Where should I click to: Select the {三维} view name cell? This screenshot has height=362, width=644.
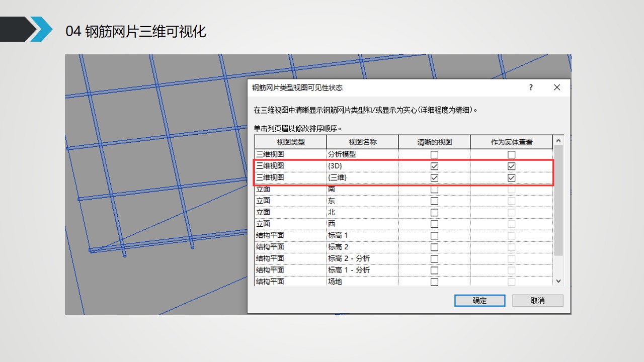coord(363,177)
